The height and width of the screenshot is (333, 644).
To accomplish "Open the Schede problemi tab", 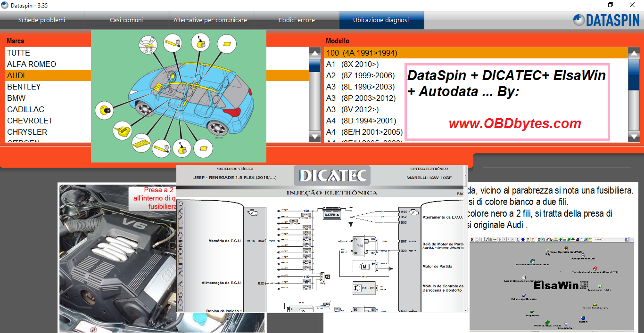I will [x=41, y=20].
